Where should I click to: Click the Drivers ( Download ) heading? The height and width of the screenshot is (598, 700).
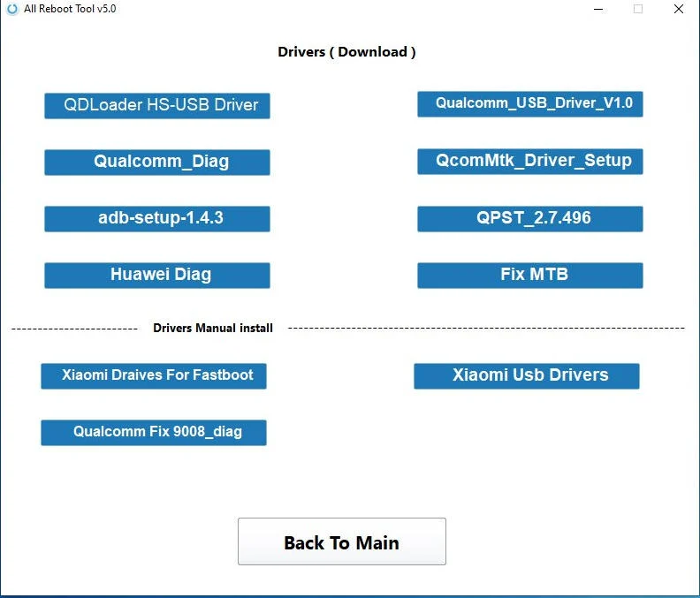click(346, 51)
